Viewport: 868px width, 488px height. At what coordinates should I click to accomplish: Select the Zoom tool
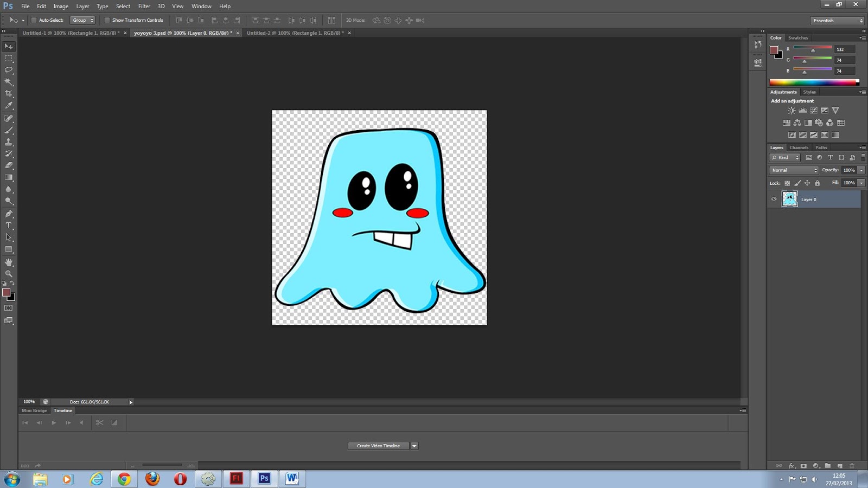[x=9, y=274]
